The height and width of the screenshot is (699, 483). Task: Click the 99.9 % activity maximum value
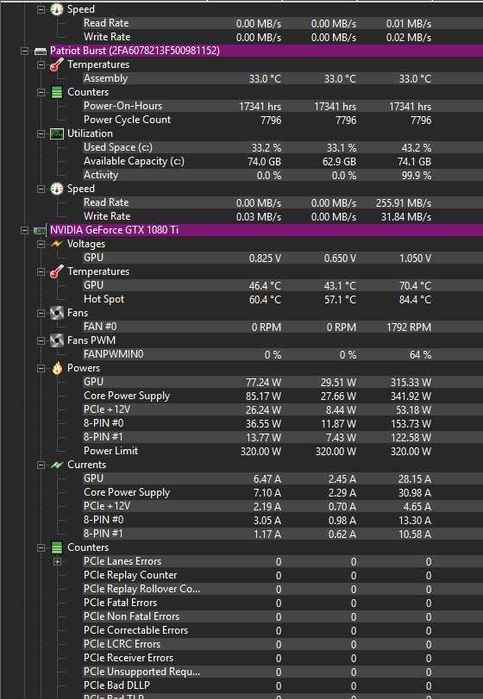(416, 175)
